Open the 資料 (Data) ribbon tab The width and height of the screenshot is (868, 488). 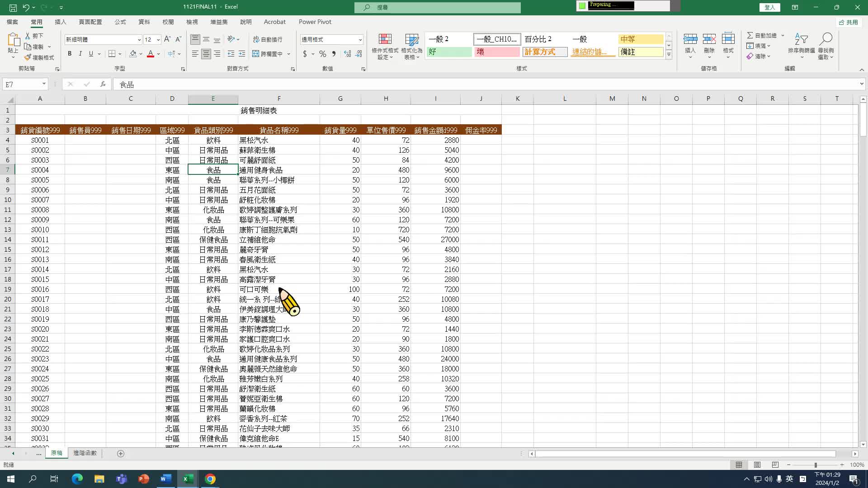[144, 22]
